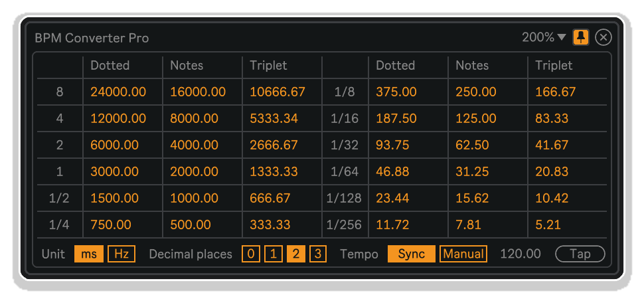Enable Manual tempo mode
Image resolution: width=644 pixels, height=303 pixels.
coord(463,254)
